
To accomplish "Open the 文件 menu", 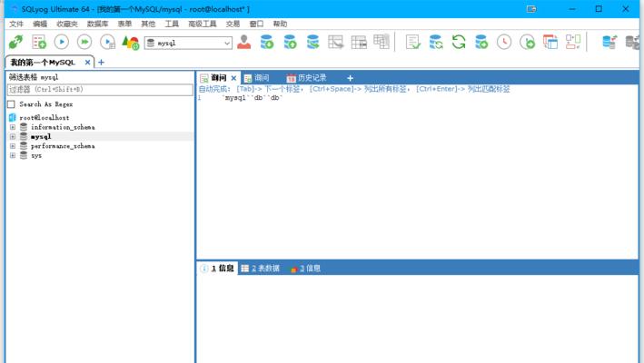I will pyautogui.click(x=16, y=24).
